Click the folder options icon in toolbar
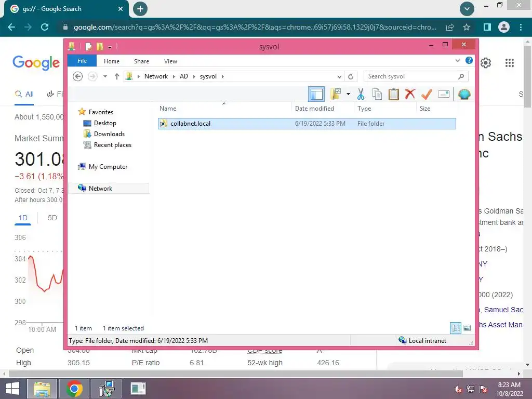532x399 pixels. (336, 94)
